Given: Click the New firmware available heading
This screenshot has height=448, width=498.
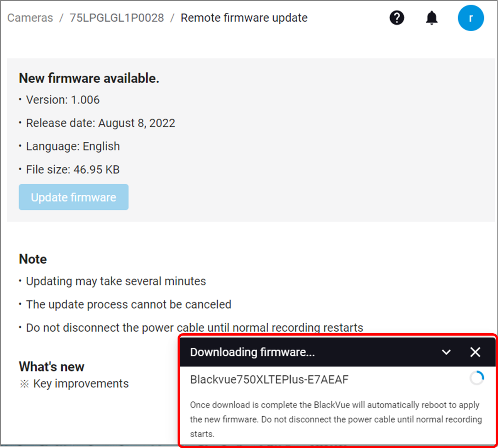Looking at the screenshot, I should [x=89, y=78].
